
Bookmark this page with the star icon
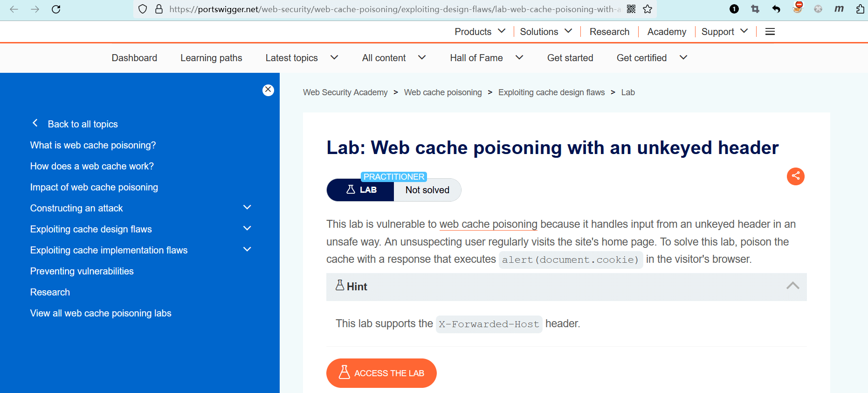click(648, 9)
